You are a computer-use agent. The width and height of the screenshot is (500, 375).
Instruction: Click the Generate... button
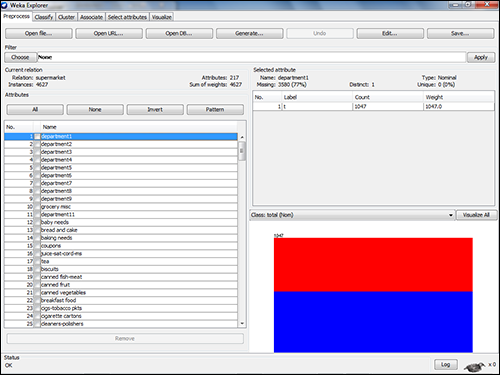(249, 33)
